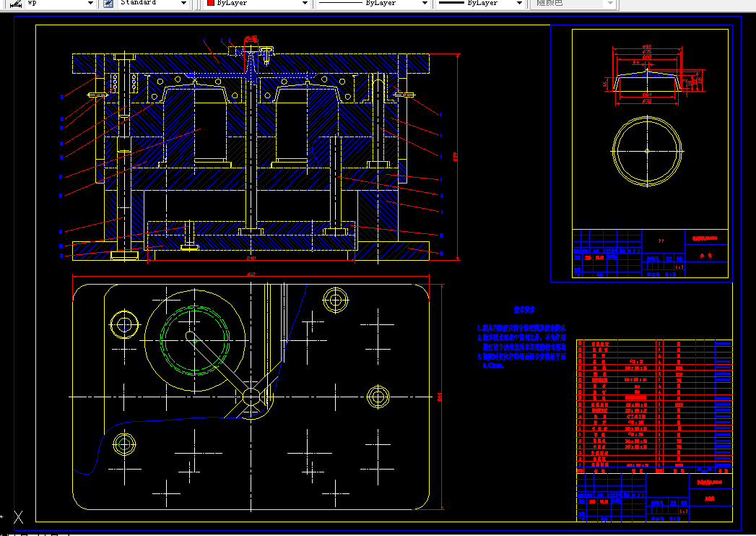Select the sprue circle at plan view center
The image size is (756, 536).
tap(251, 397)
